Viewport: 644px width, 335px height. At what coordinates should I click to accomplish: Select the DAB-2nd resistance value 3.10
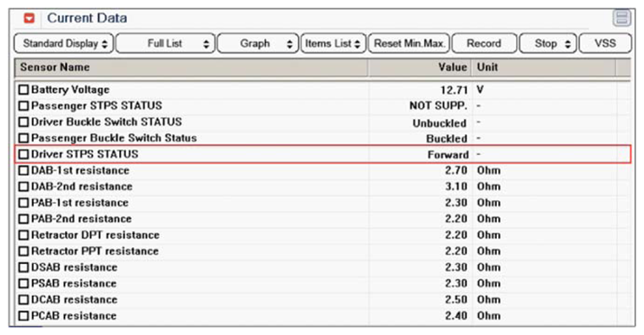(x=456, y=187)
